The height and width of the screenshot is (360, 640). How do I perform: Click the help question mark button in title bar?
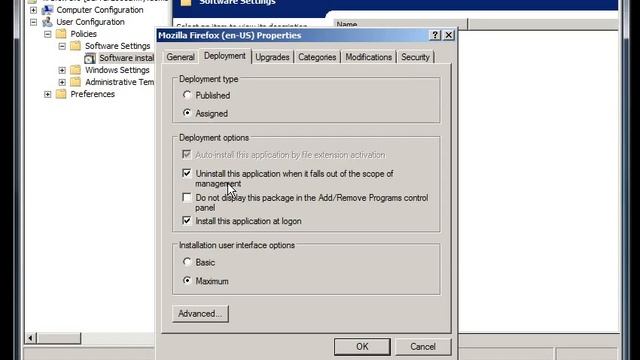[x=435, y=35]
